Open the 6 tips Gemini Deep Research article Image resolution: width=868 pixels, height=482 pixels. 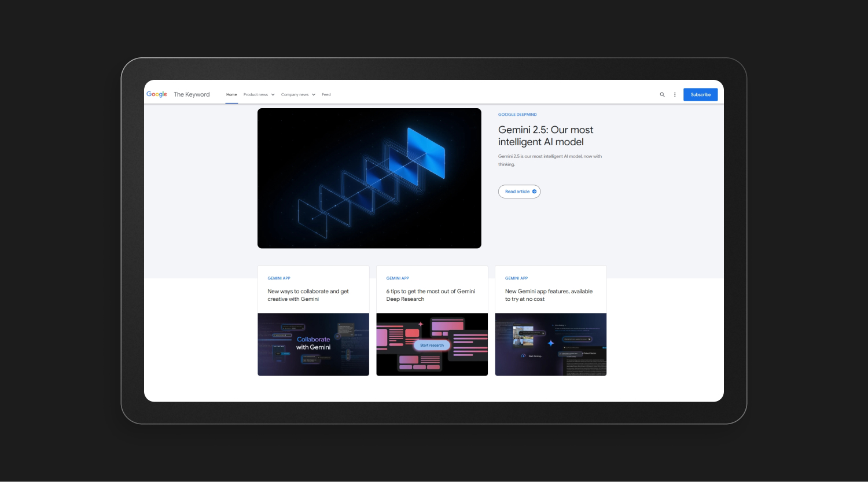431,295
